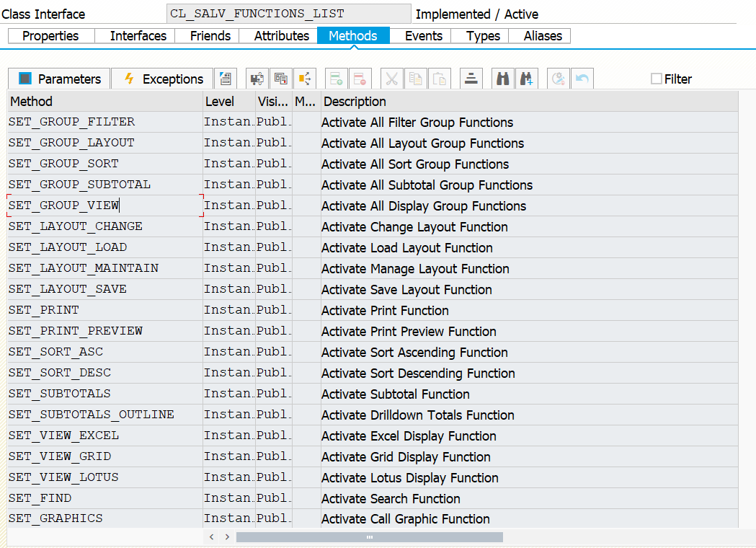Click the delete row icon

tap(360, 79)
